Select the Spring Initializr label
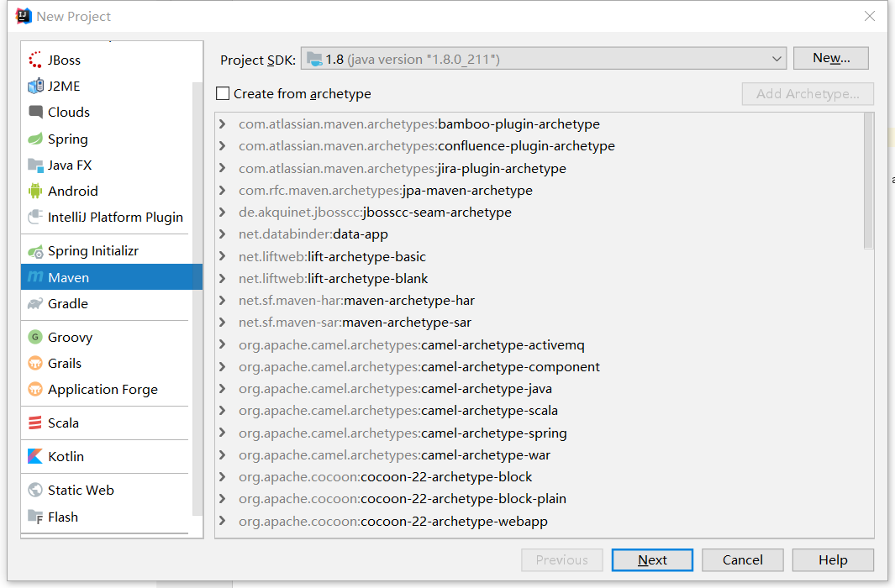The height and width of the screenshot is (588, 895). 93,251
